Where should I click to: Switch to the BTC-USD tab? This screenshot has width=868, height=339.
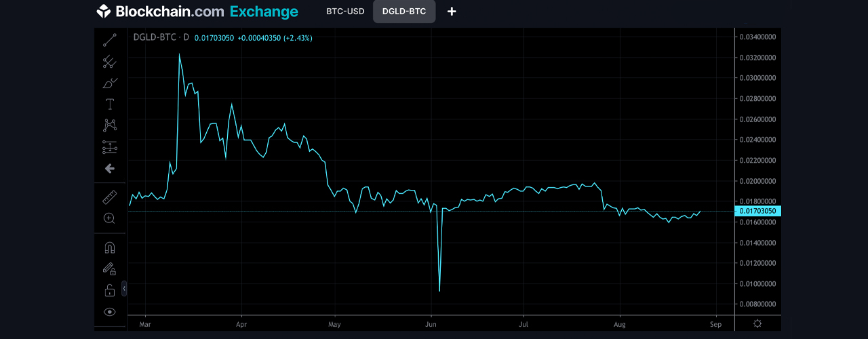[x=345, y=12]
